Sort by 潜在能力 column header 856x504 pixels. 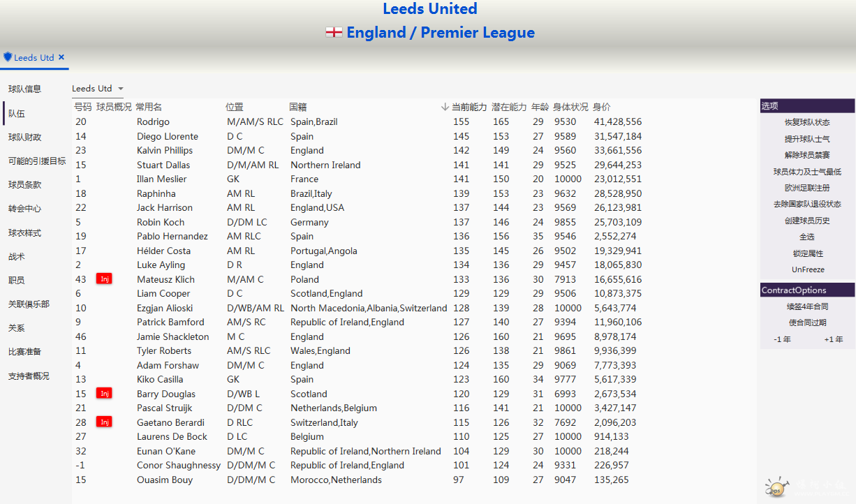tap(508, 107)
